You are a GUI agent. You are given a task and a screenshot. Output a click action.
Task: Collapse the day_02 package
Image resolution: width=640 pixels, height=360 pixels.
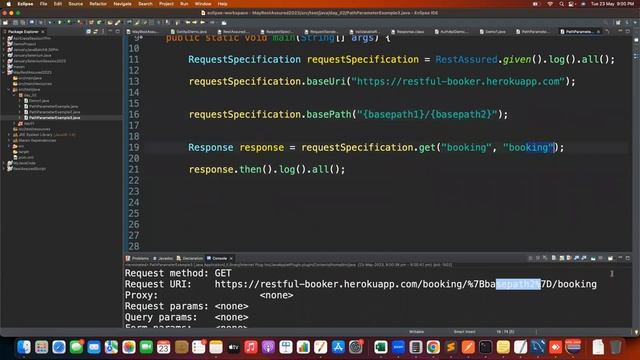15,95
